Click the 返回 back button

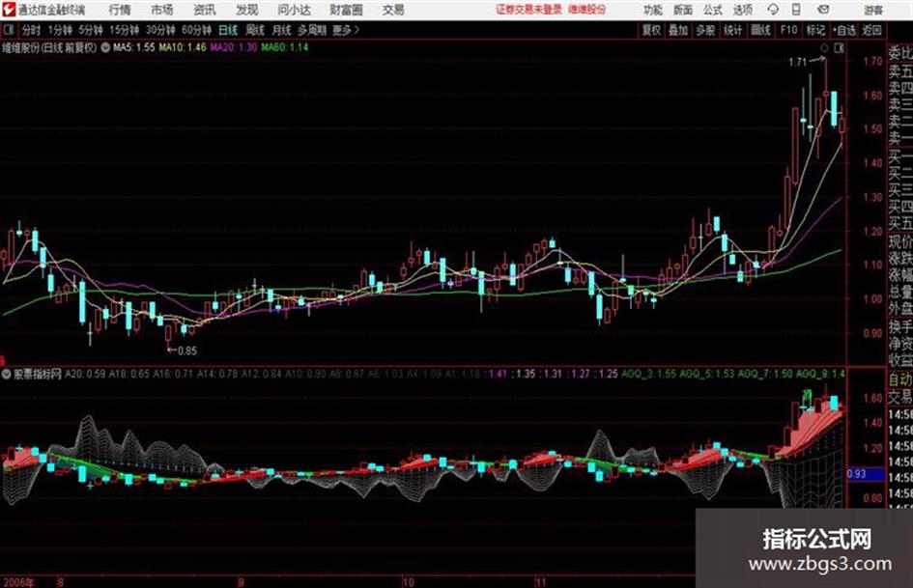[871, 30]
